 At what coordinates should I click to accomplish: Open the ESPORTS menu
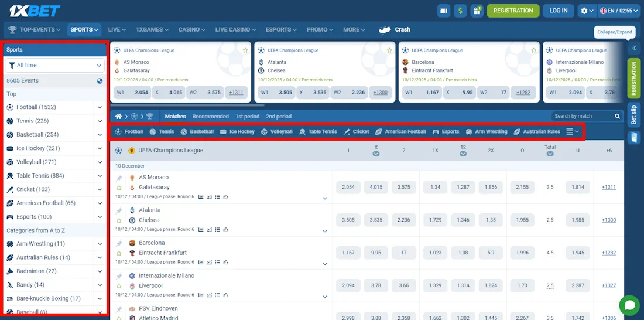click(281, 30)
